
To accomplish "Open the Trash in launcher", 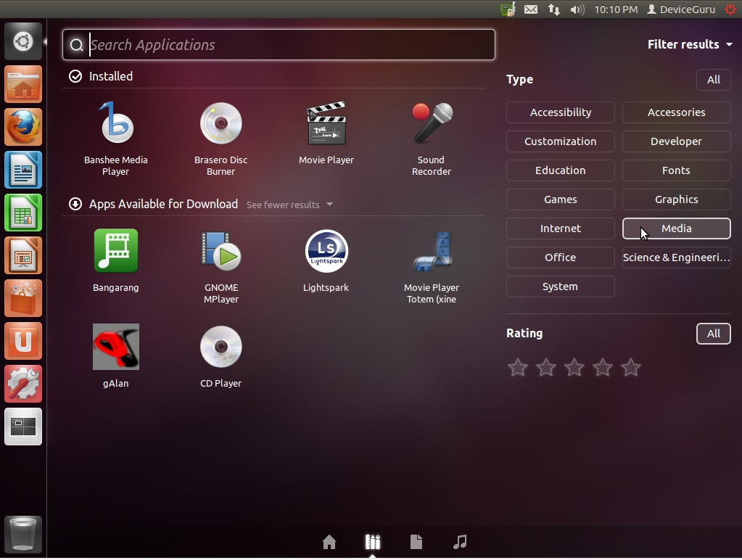I will (23, 535).
